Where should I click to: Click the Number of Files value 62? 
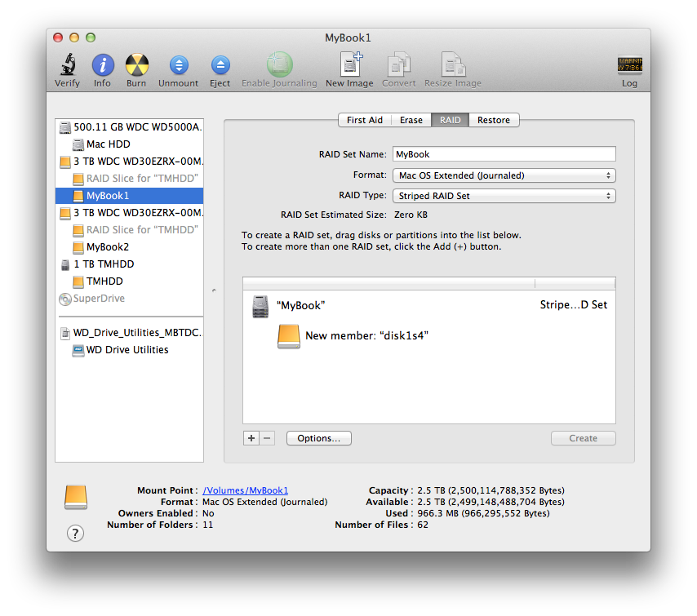pyautogui.click(x=423, y=525)
